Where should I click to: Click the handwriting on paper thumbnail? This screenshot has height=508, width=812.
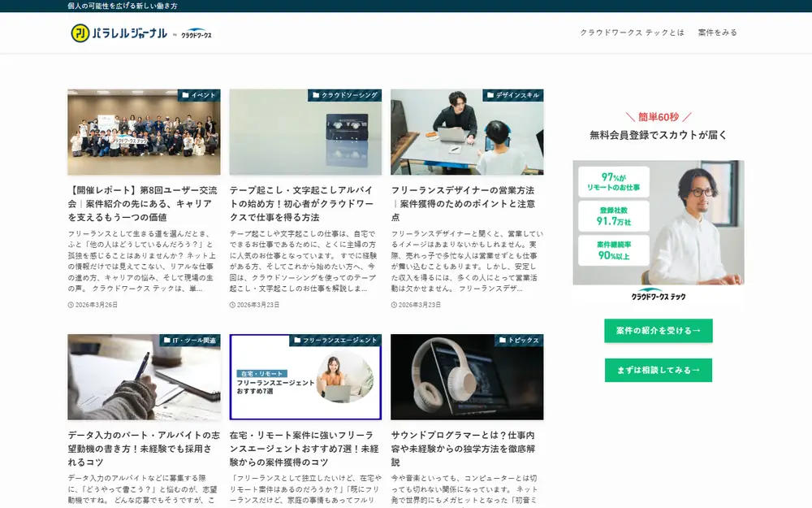pos(144,377)
